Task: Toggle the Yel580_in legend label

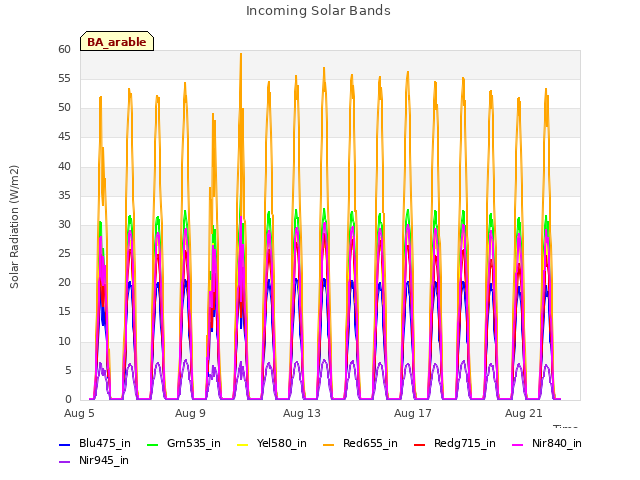Action: click(282, 444)
